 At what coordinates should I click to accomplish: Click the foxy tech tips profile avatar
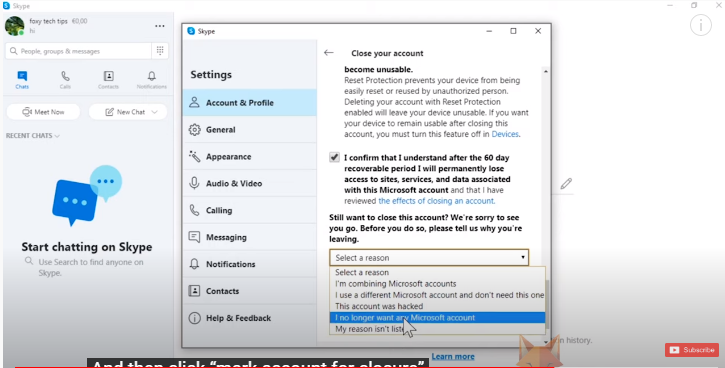(14, 26)
